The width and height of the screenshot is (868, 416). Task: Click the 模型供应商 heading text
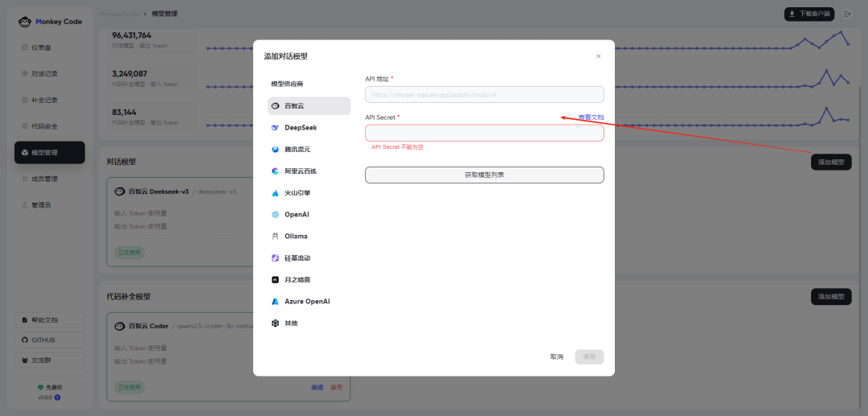pos(287,84)
